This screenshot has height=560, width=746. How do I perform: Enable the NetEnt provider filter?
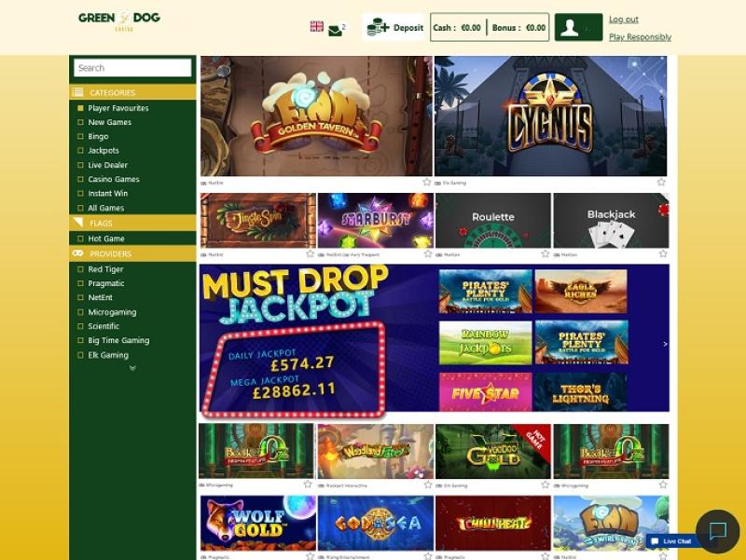pos(80,297)
